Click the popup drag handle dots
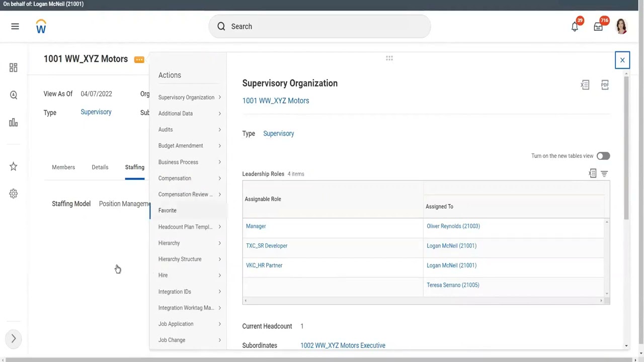The image size is (644, 362). (x=389, y=58)
